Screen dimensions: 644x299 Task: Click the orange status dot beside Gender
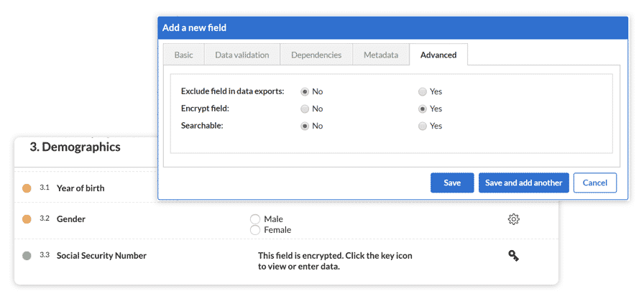[x=27, y=219]
